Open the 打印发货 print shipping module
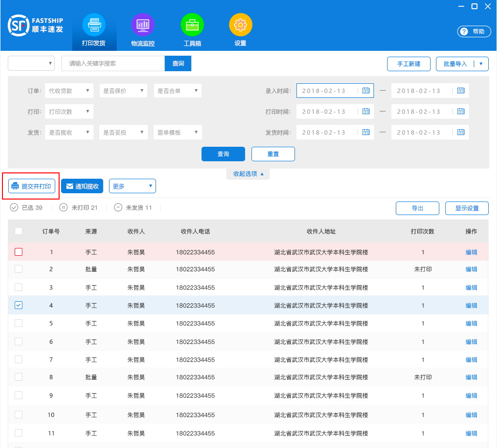 [94, 30]
